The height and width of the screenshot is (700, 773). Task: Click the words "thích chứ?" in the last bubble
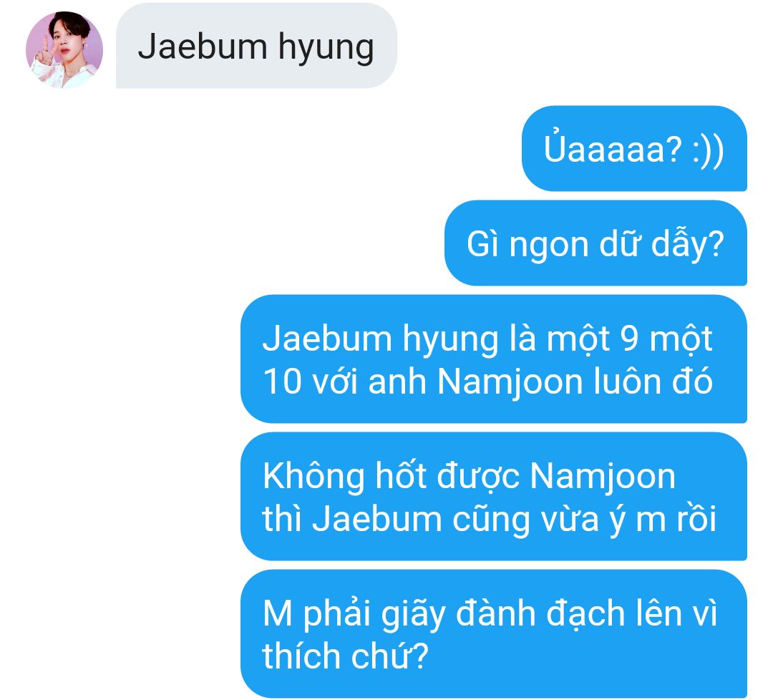point(345,656)
